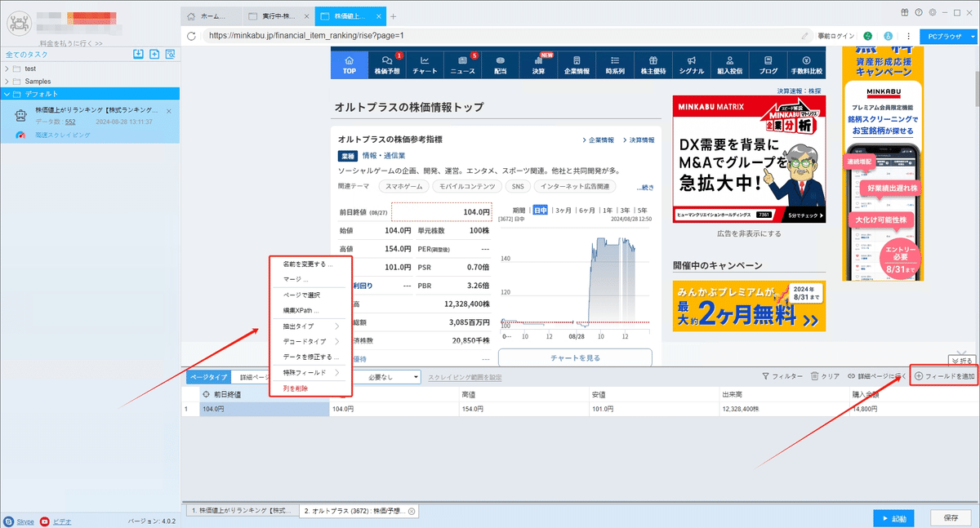
Task: Click the green circular icon next to 事前ログイン
Action: point(868,36)
